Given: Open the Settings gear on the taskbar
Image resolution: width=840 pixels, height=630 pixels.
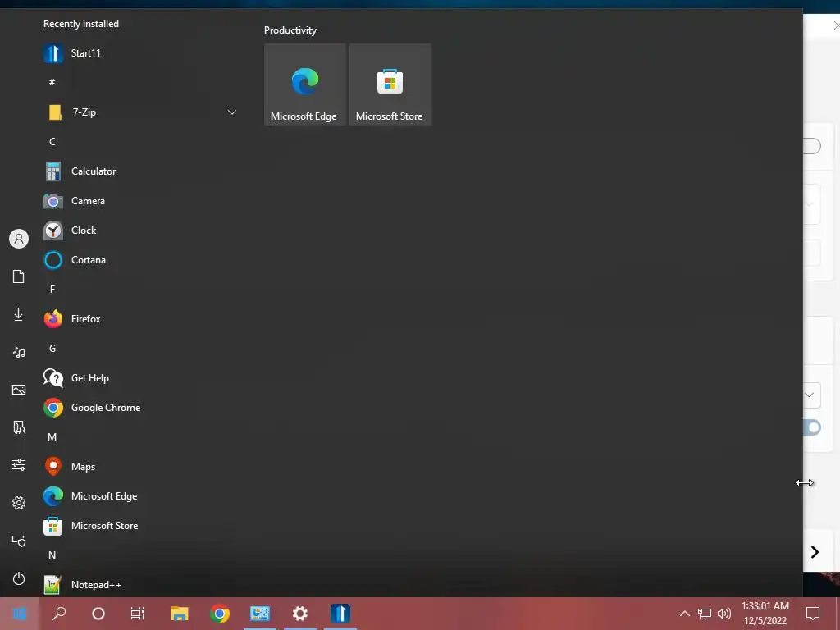Looking at the screenshot, I should pyautogui.click(x=300, y=614).
